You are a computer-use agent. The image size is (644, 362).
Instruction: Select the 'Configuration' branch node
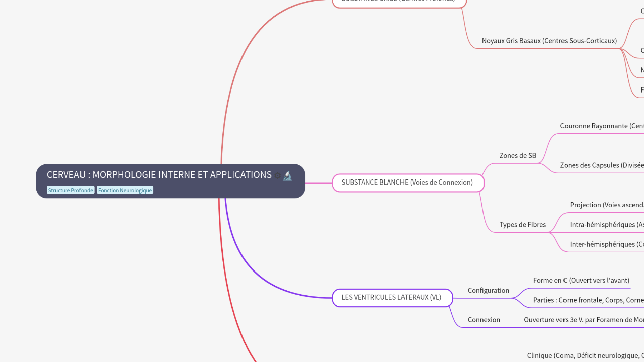488,290
